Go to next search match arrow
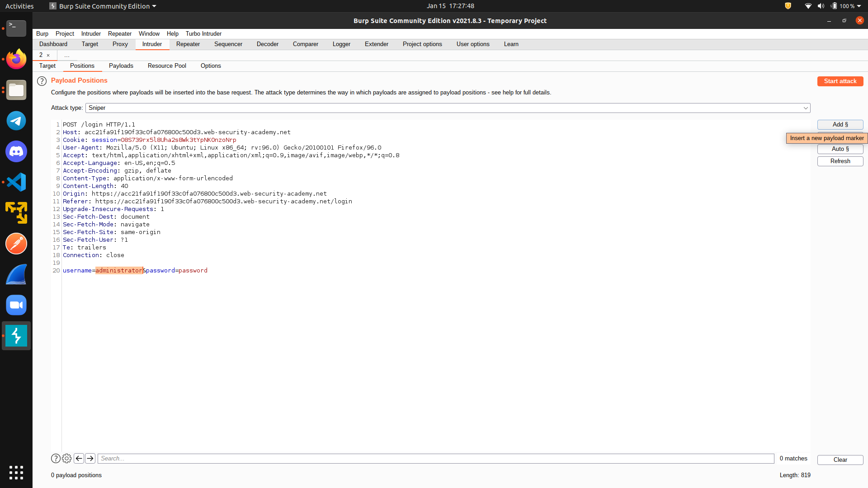 point(90,459)
